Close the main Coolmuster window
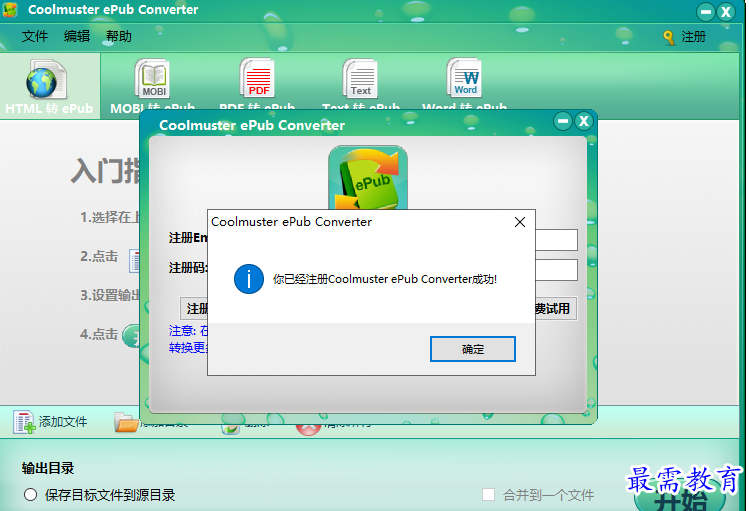 coord(726,12)
